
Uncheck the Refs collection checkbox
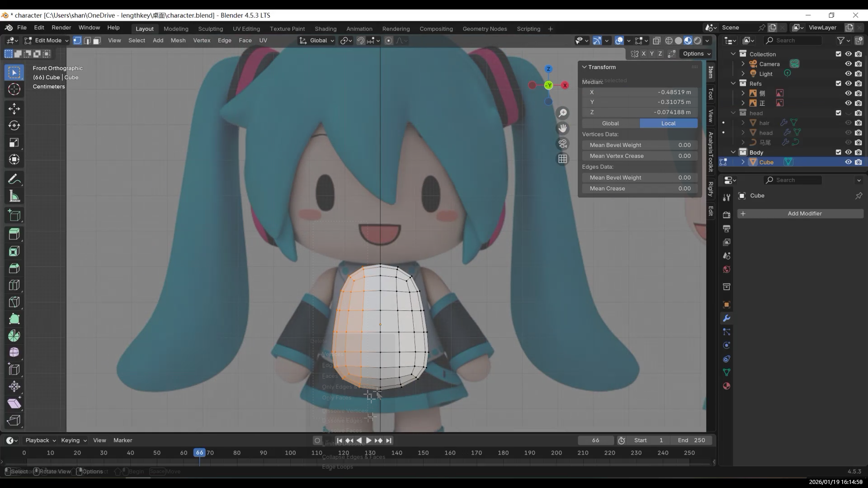[838, 84]
